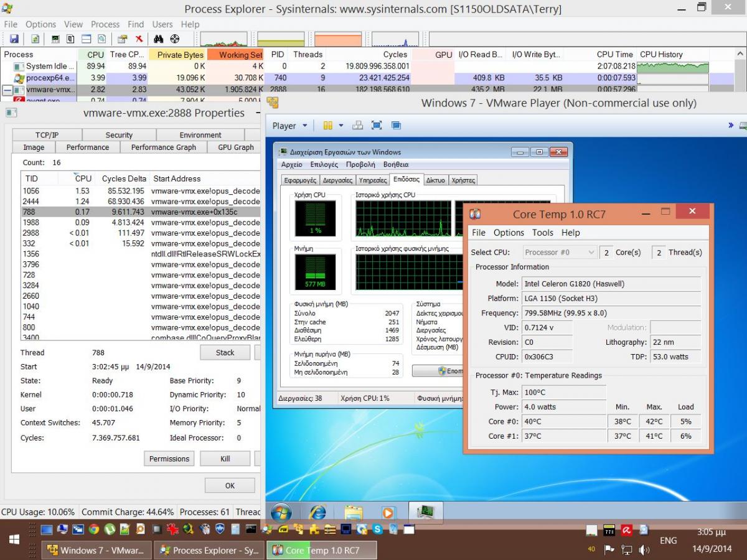
Task: Open the Options menu in Process Explorer
Action: pyautogui.click(x=41, y=24)
